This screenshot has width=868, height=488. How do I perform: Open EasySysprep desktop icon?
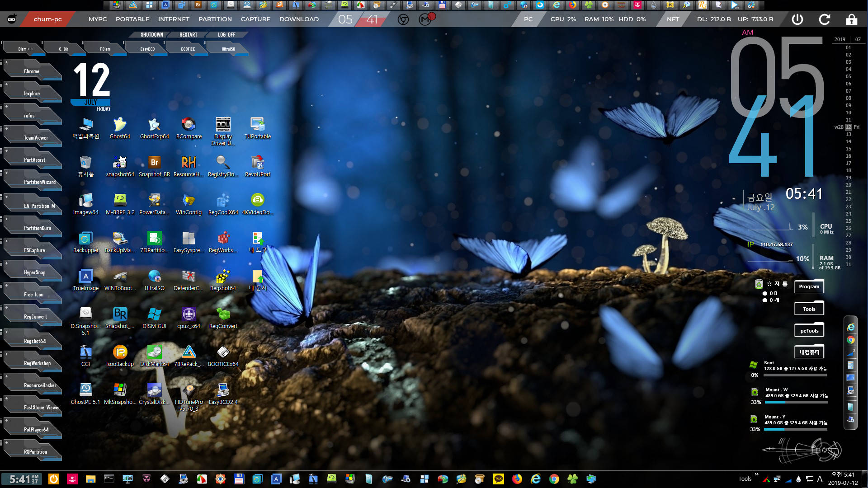[x=189, y=242]
